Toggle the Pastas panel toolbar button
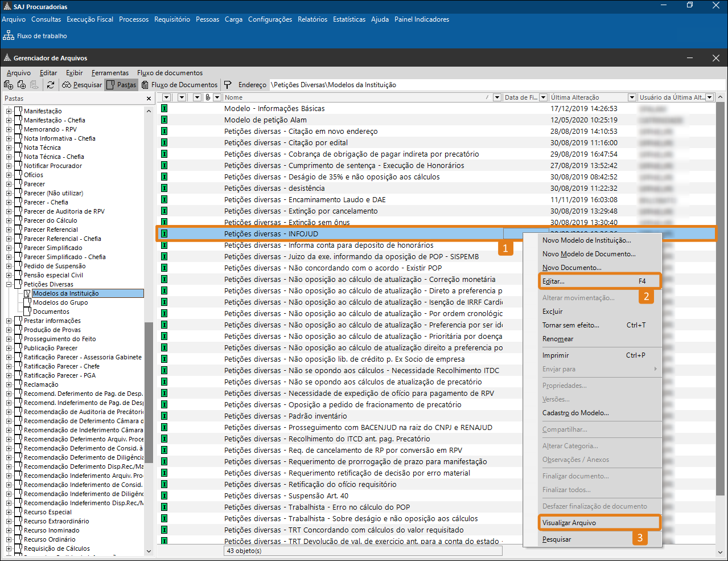This screenshot has height=561, width=728. [x=121, y=85]
